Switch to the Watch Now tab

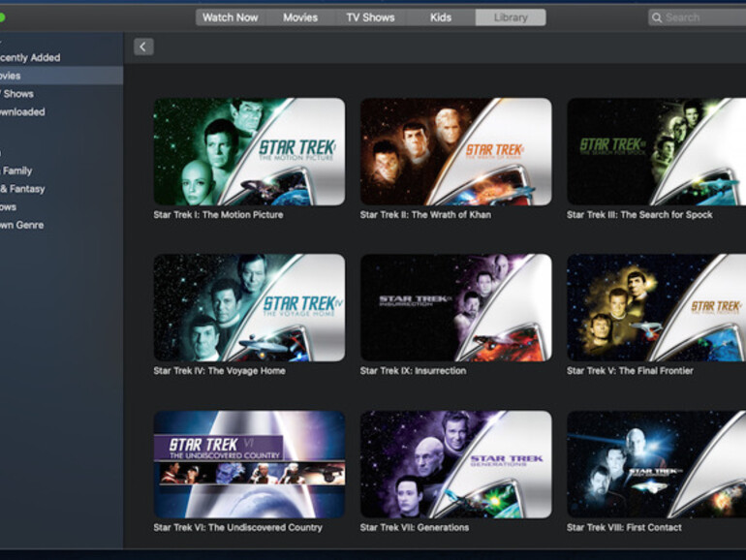pyautogui.click(x=231, y=17)
